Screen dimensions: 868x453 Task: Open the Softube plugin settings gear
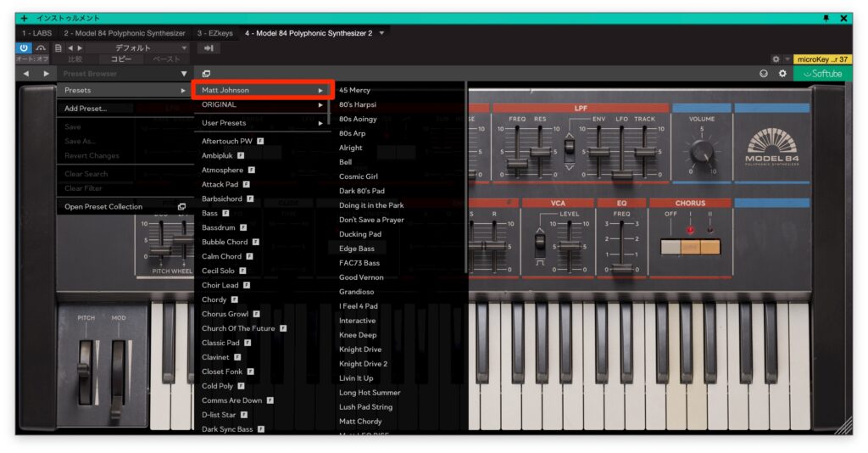point(782,74)
